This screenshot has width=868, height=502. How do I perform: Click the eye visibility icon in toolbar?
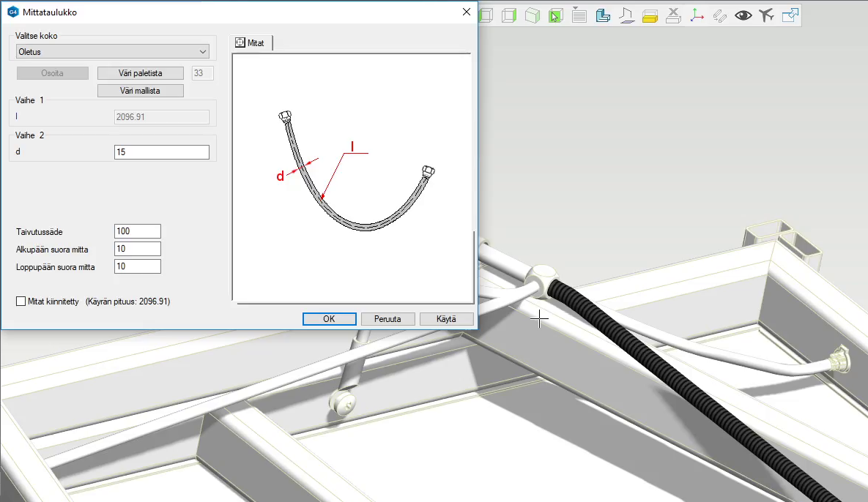(743, 15)
